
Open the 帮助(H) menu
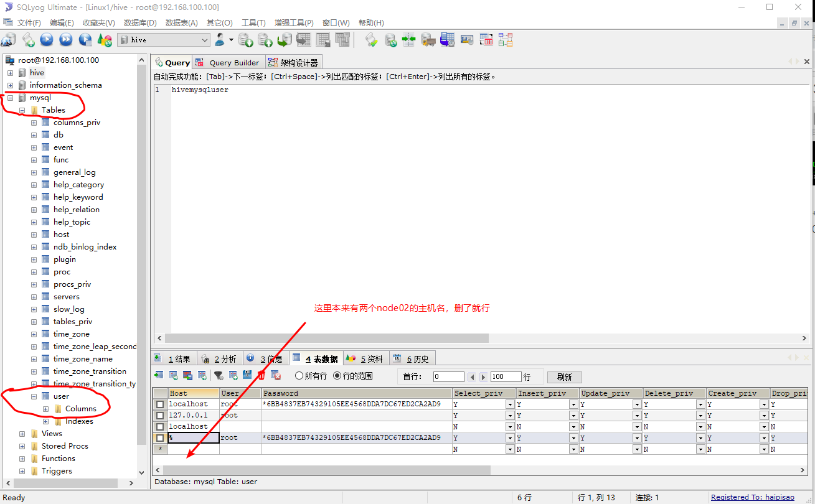(372, 23)
